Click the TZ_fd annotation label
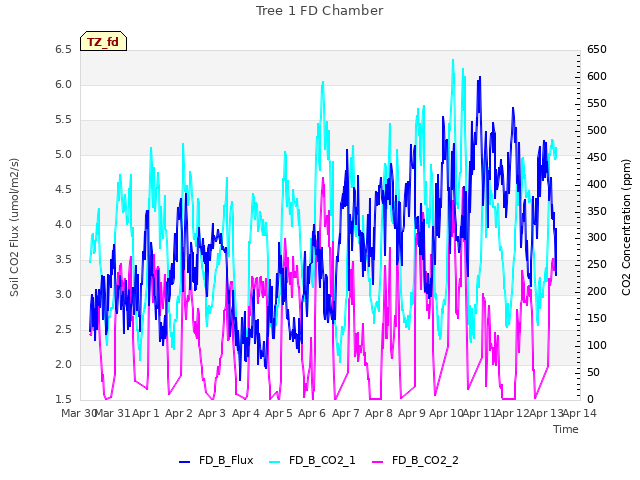 point(103,41)
